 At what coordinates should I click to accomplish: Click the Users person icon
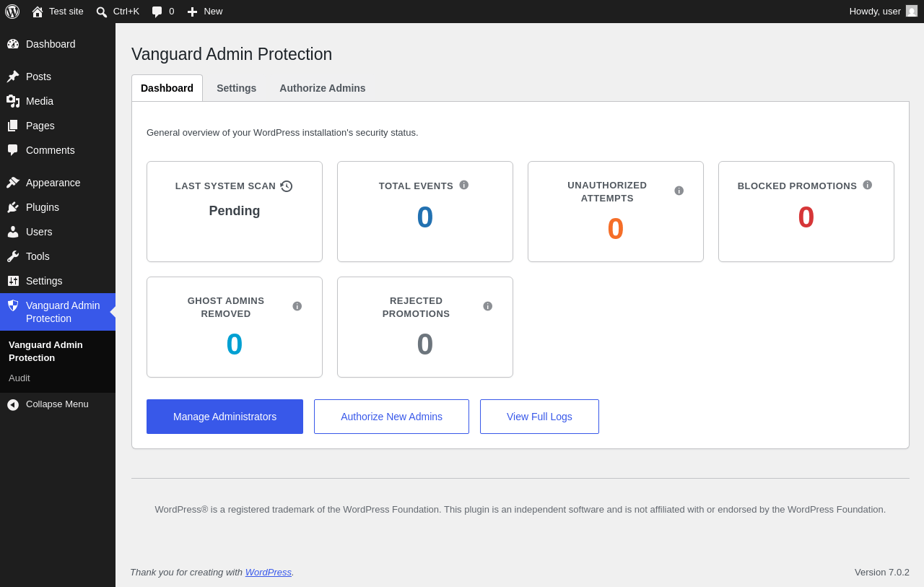point(13,232)
